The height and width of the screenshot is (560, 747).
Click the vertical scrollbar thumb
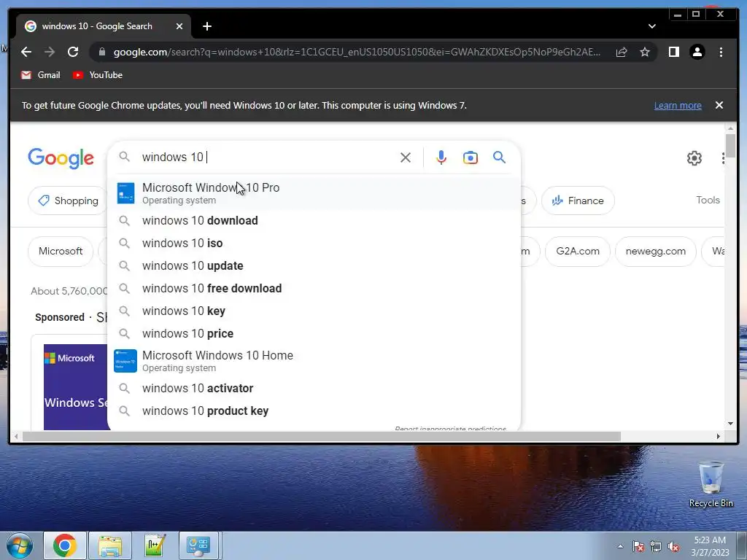[730, 146]
